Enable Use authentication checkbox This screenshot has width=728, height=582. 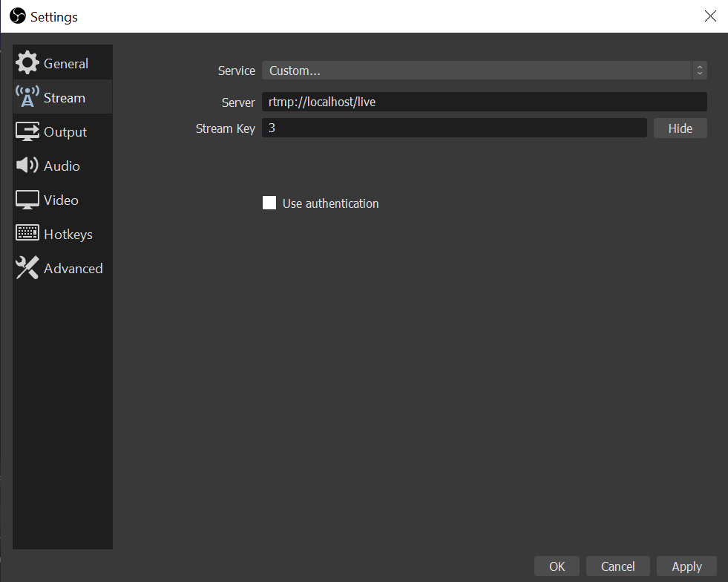(x=269, y=203)
